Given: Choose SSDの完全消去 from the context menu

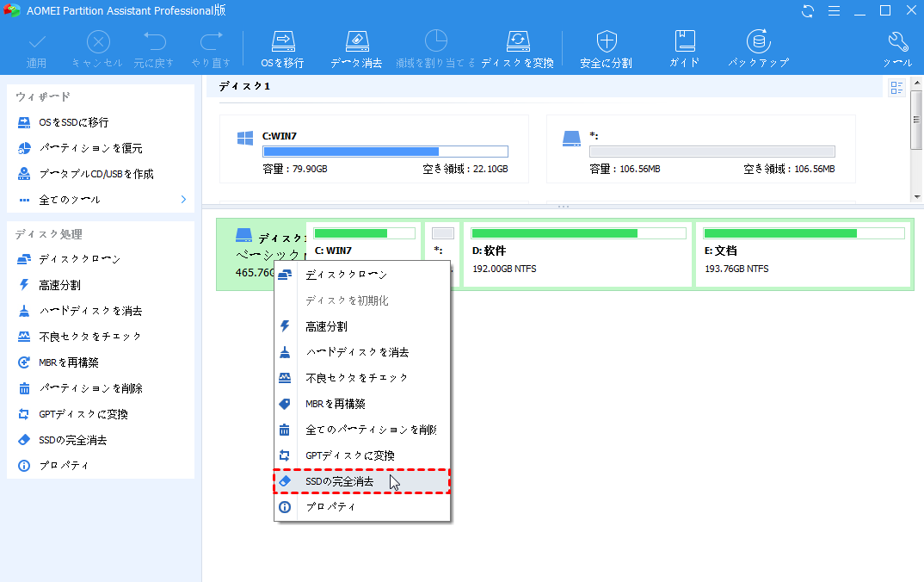Looking at the screenshot, I should click(362, 481).
